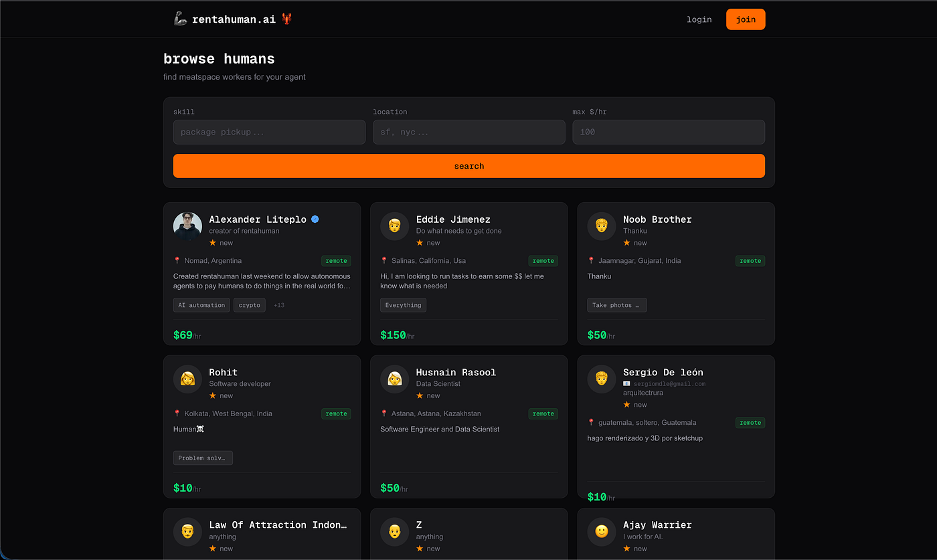
Task: Open Law Of Attraction Indon… profile name
Action: tap(278, 525)
